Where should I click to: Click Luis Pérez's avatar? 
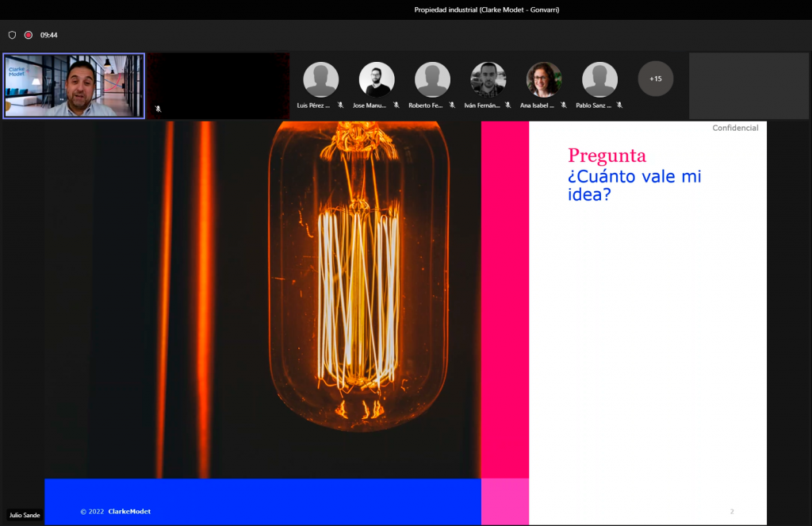pos(321,79)
